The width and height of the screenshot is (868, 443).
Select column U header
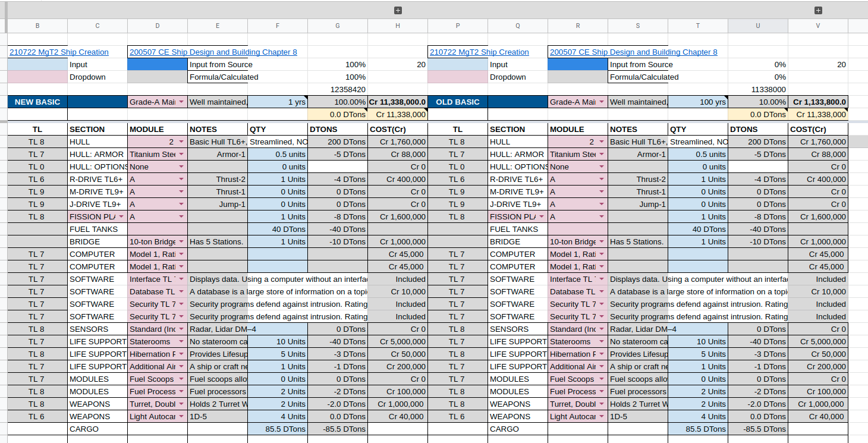tap(758, 26)
